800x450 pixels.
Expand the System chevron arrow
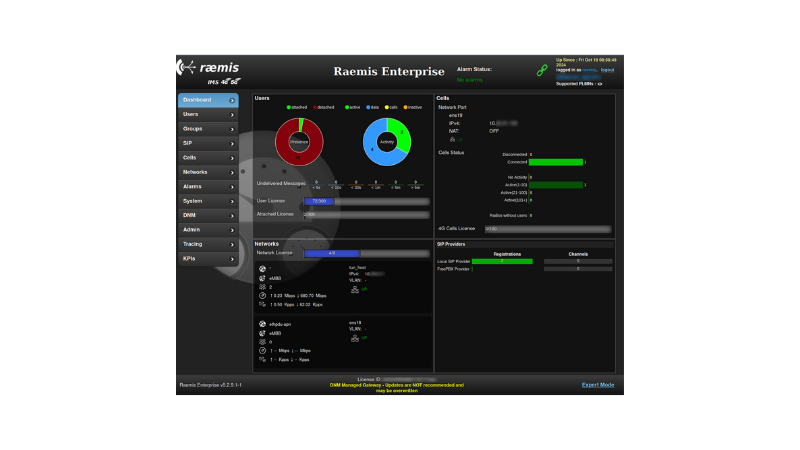click(x=232, y=202)
